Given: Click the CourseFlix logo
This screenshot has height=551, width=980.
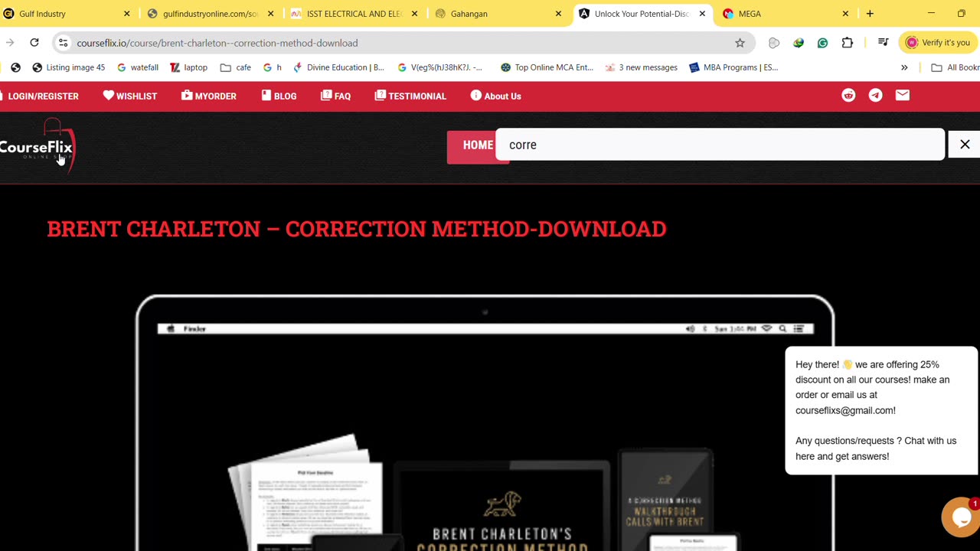Looking at the screenshot, I should (x=37, y=146).
